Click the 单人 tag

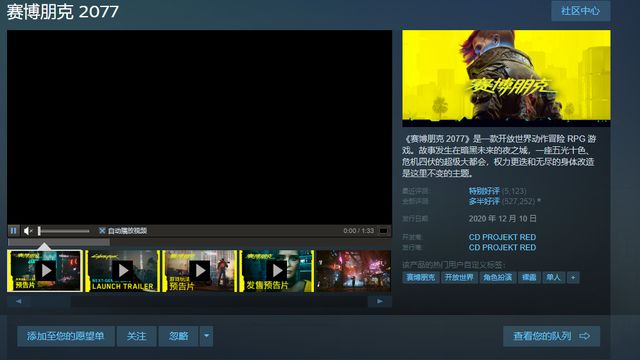coord(553,278)
